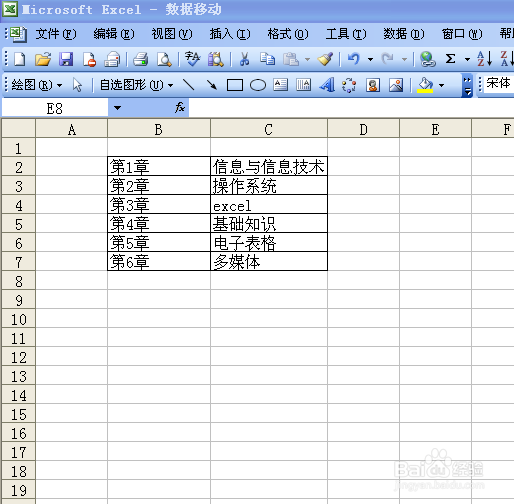Open the Redo history dropdown arrow
The width and height of the screenshot is (514, 504).
(404, 60)
